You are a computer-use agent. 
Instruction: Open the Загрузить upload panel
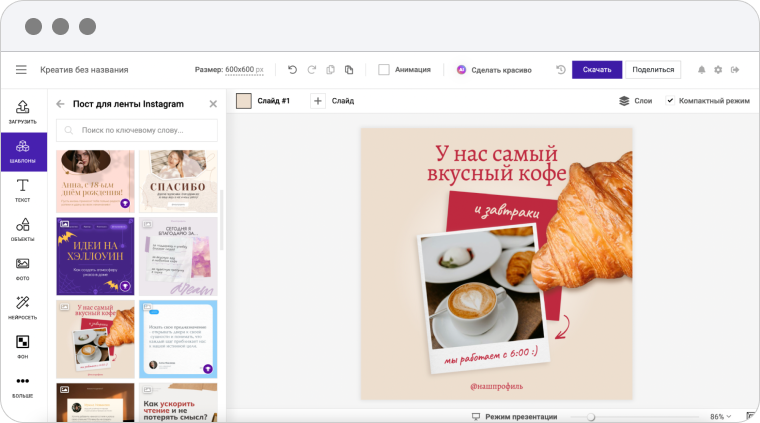coord(22,111)
